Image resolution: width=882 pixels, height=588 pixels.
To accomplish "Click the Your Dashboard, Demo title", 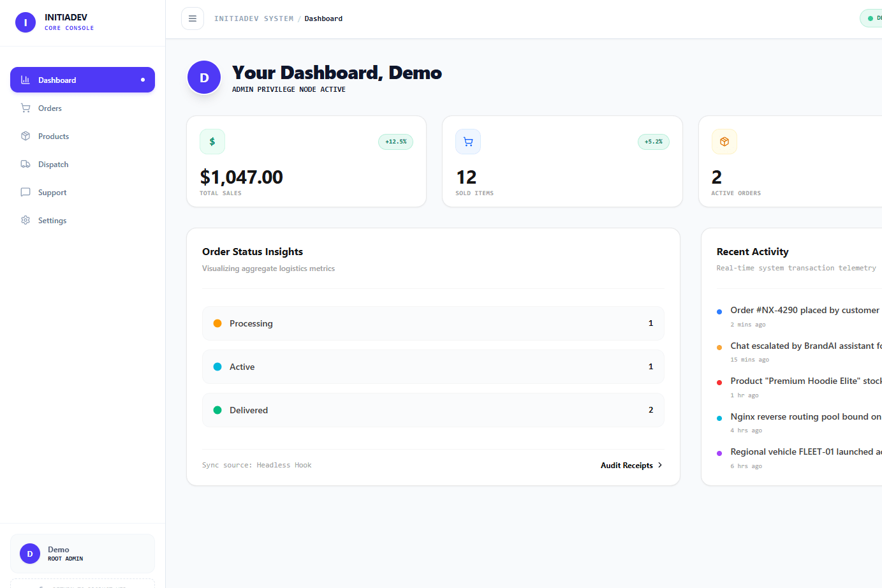I will click(337, 73).
